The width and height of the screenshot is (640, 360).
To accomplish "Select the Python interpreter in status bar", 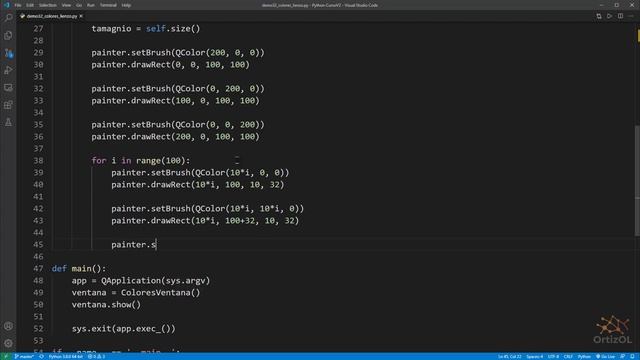I will coord(65,356).
